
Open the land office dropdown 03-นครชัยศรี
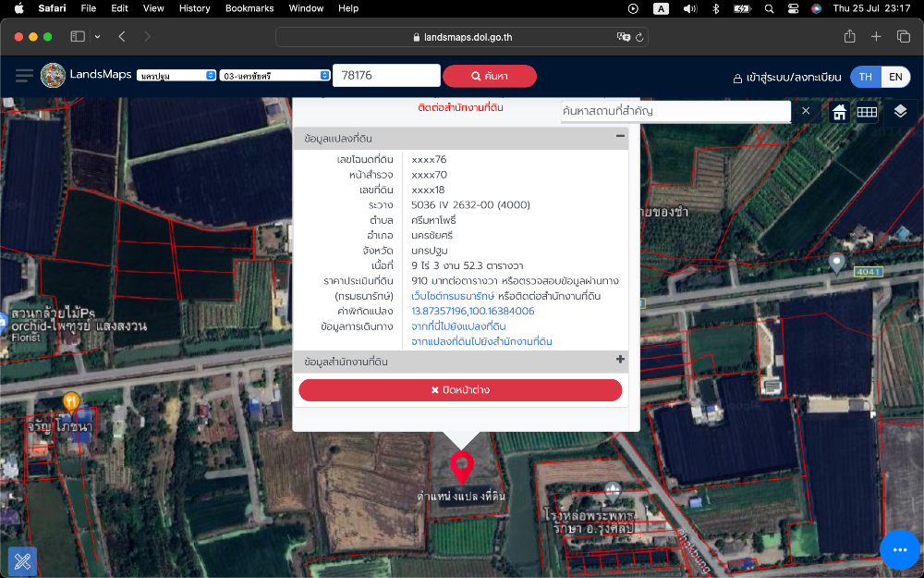(x=274, y=76)
